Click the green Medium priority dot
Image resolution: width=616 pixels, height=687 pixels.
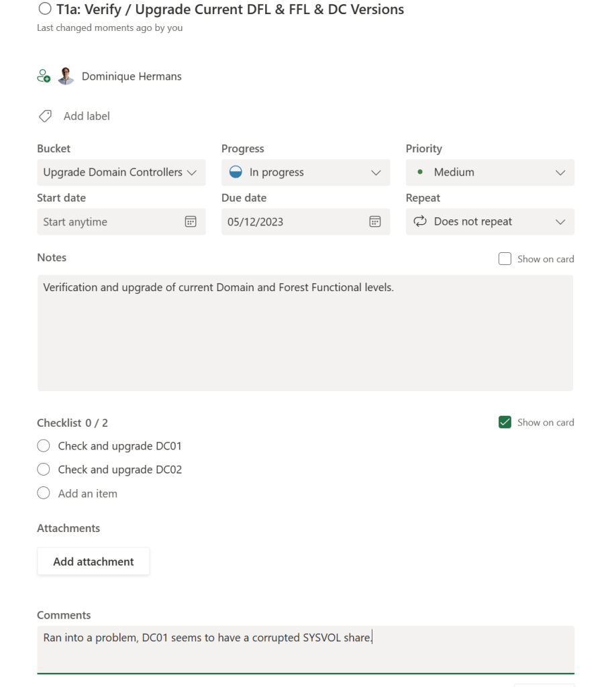click(x=419, y=172)
